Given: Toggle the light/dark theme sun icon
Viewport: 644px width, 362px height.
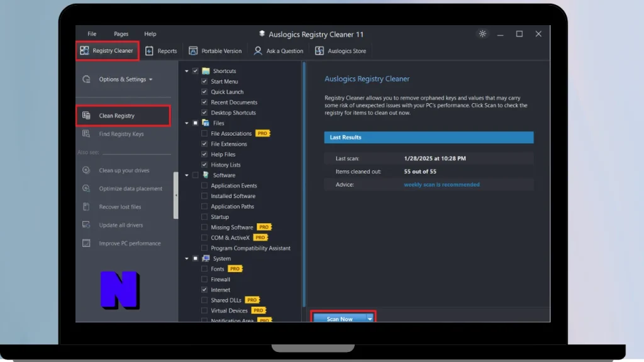Looking at the screenshot, I should [x=482, y=34].
